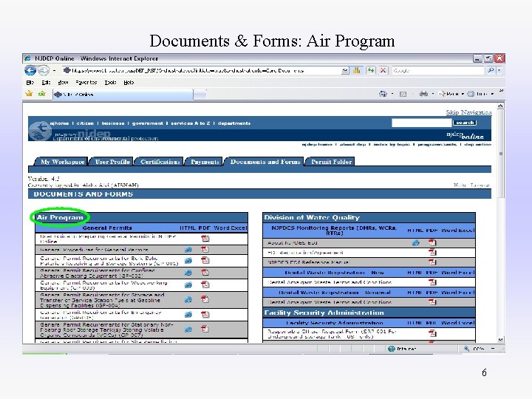Image resolution: width=532 pixels, height=399 pixels.
Task: Open the recent pages dropdown beside Forward
Action: click(x=54, y=71)
